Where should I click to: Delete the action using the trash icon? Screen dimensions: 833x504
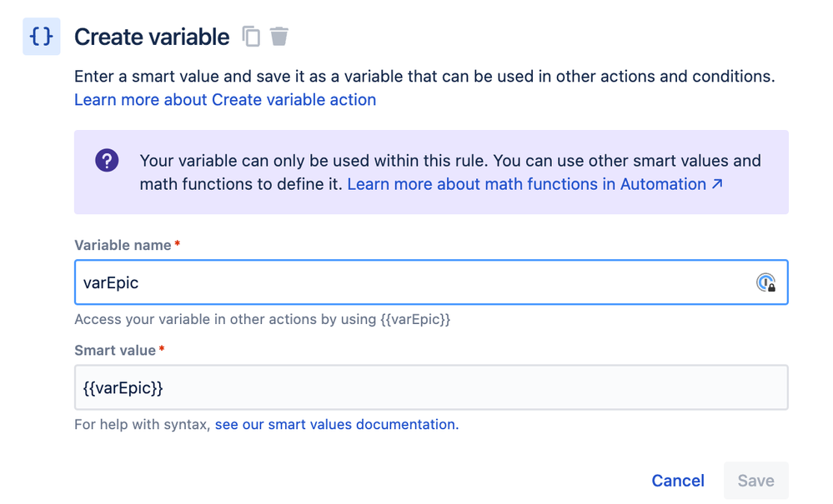click(x=279, y=36)
